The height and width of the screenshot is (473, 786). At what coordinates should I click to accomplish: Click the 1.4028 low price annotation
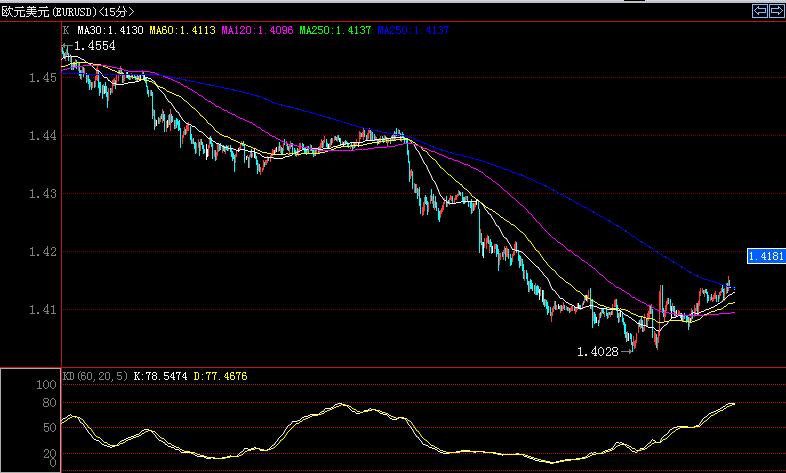[598, 352]
